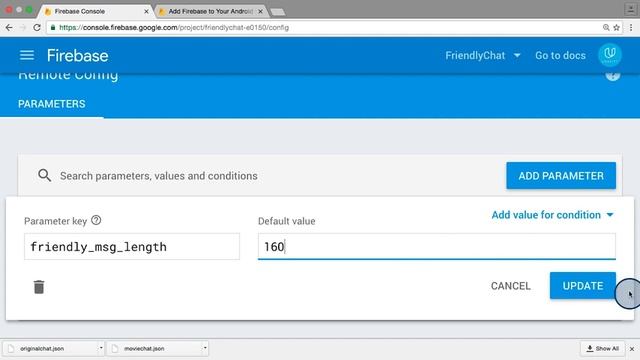This screenshot has width=640, height=360.
Task: Click the CANCEL button
Action: (511, 286)
